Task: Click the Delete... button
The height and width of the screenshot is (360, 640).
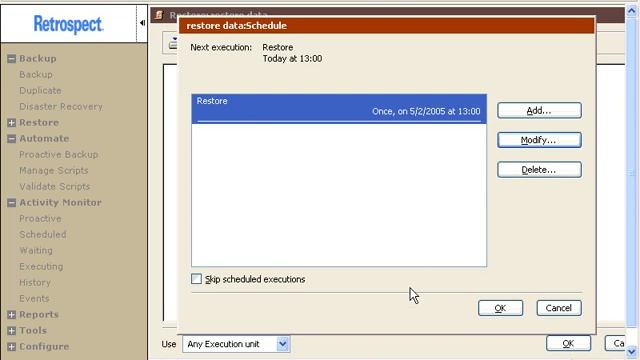Action: [539, 170]
